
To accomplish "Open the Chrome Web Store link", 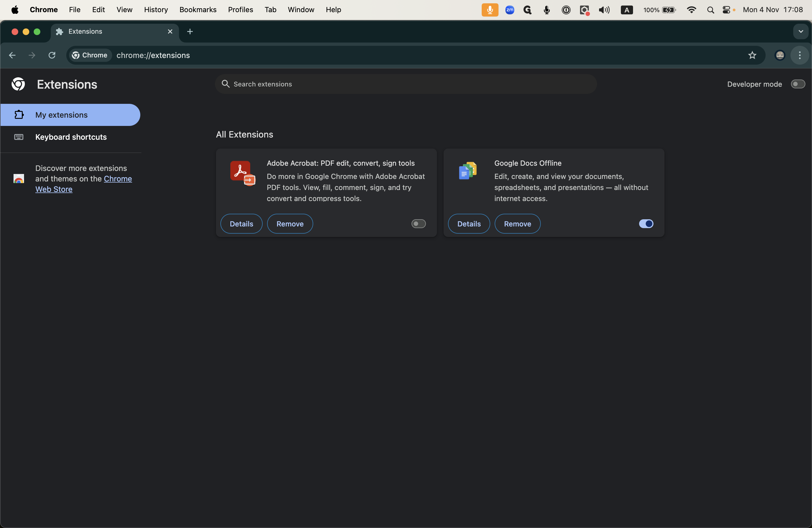I will pos(117,179).
